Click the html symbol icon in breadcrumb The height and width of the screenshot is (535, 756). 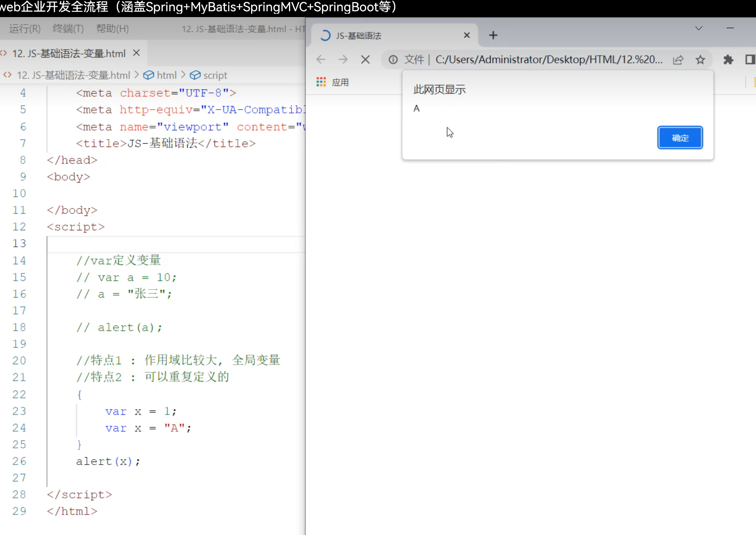point(148,75)
